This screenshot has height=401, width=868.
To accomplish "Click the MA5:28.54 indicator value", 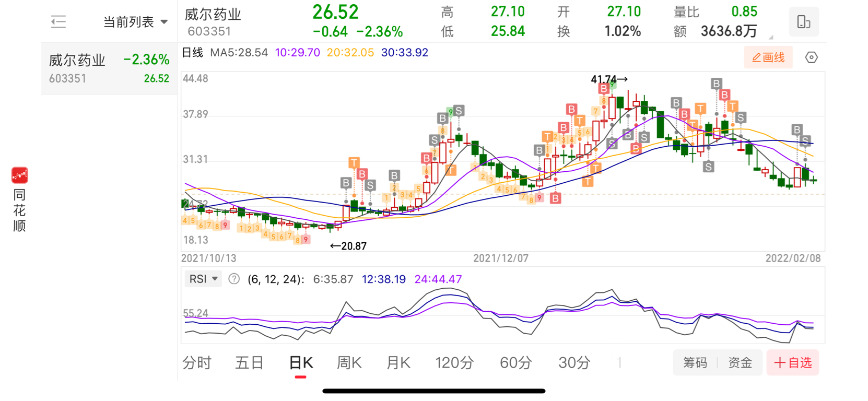I will (239, 53).
